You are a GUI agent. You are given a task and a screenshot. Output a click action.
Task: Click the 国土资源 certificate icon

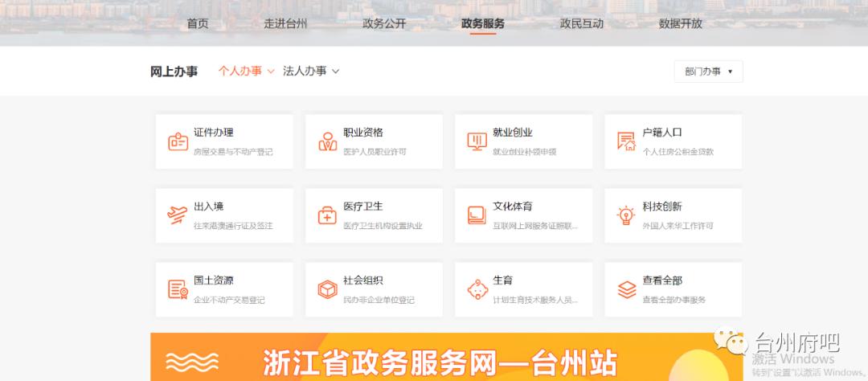pyautogui.click(x=178, y=289)
